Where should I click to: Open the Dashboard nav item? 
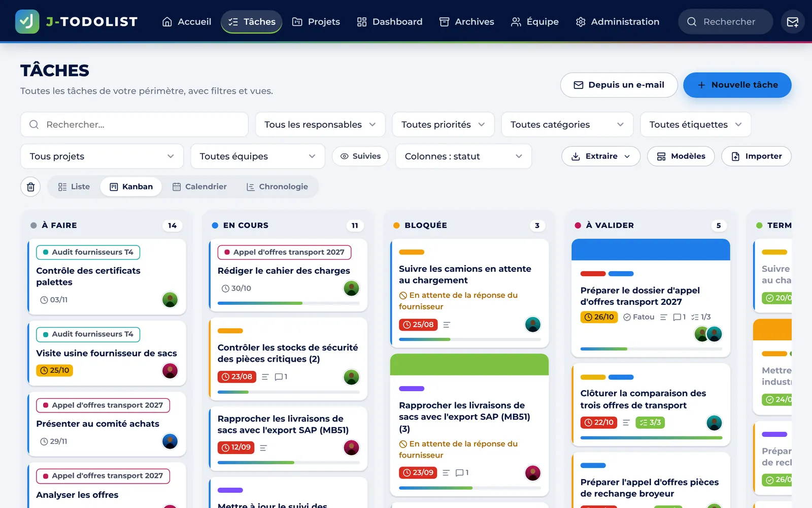tap(390, 22)
